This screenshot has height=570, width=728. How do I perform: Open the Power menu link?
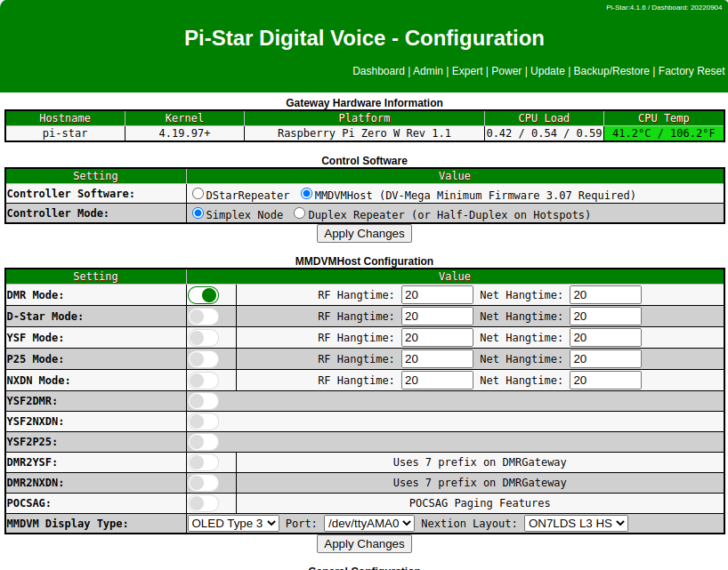point(507,71)
